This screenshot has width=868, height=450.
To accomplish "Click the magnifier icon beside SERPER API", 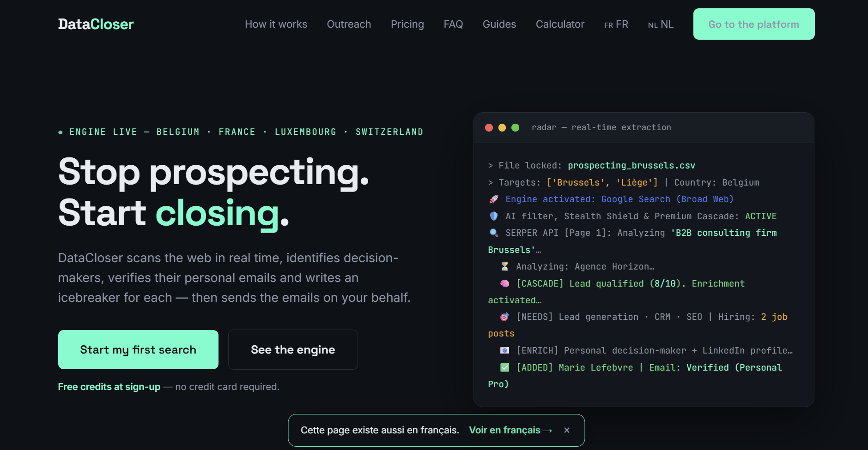I will tap(494, 233).
